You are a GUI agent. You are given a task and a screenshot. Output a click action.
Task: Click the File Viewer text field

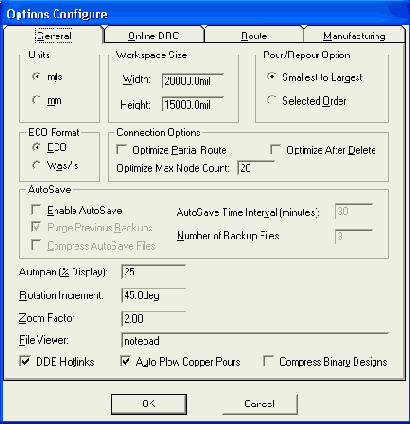[255, 340]
